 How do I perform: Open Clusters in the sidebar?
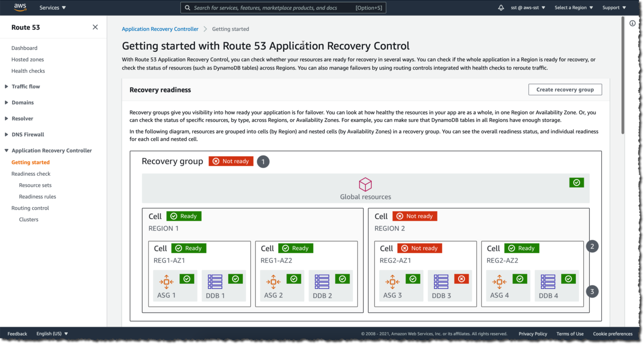pos(29,220)
